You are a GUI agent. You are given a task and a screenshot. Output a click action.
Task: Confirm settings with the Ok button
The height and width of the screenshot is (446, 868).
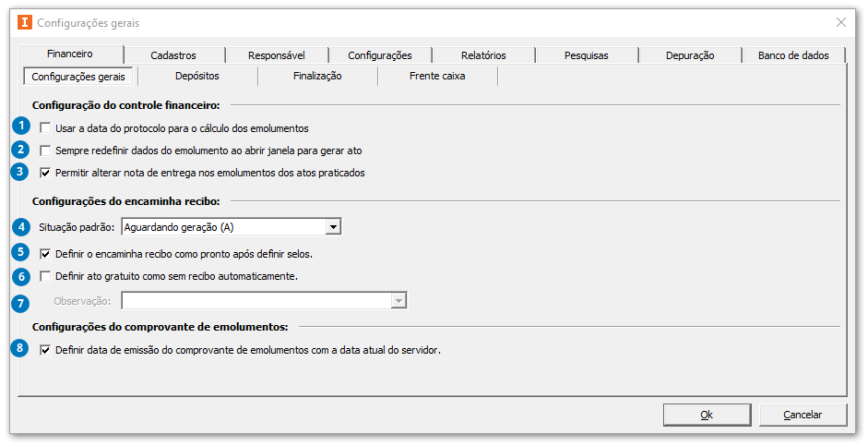[707, 415]
